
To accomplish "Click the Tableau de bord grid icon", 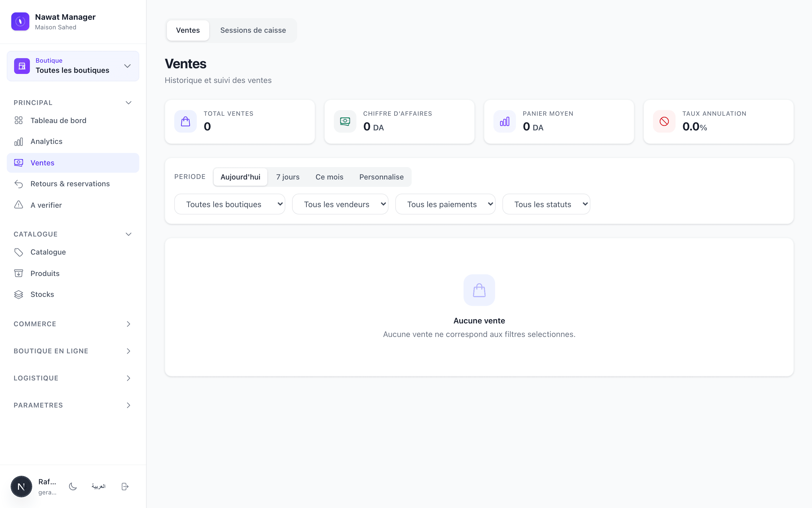I will click(18, 120).
